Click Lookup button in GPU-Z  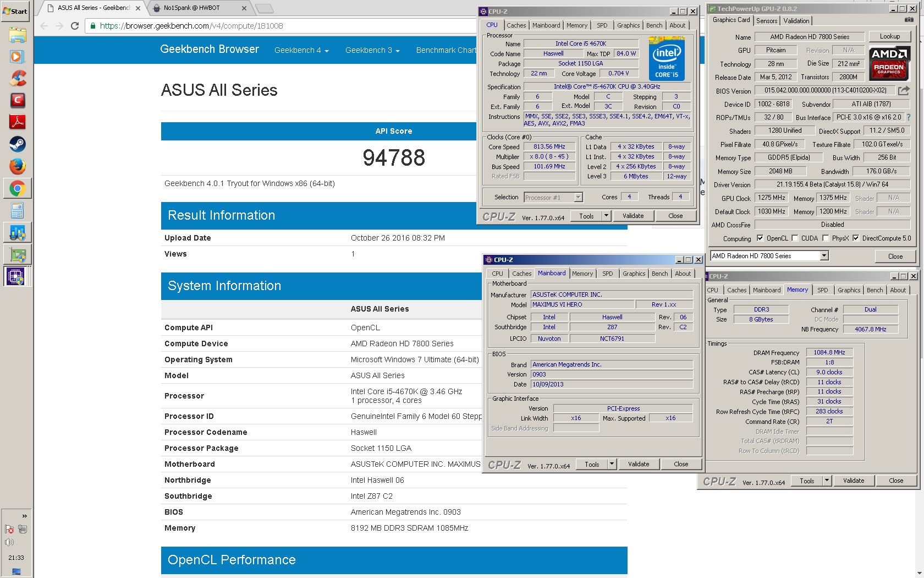point(890,36)
